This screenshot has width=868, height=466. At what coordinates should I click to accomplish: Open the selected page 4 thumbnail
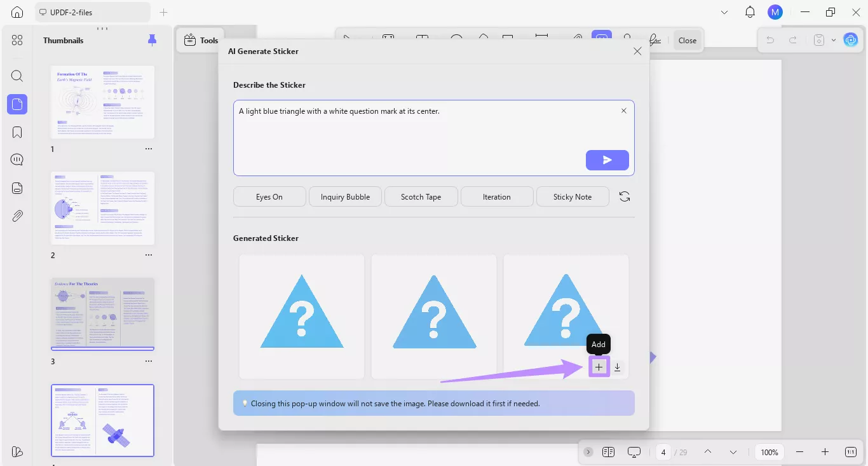coord(102,420)
